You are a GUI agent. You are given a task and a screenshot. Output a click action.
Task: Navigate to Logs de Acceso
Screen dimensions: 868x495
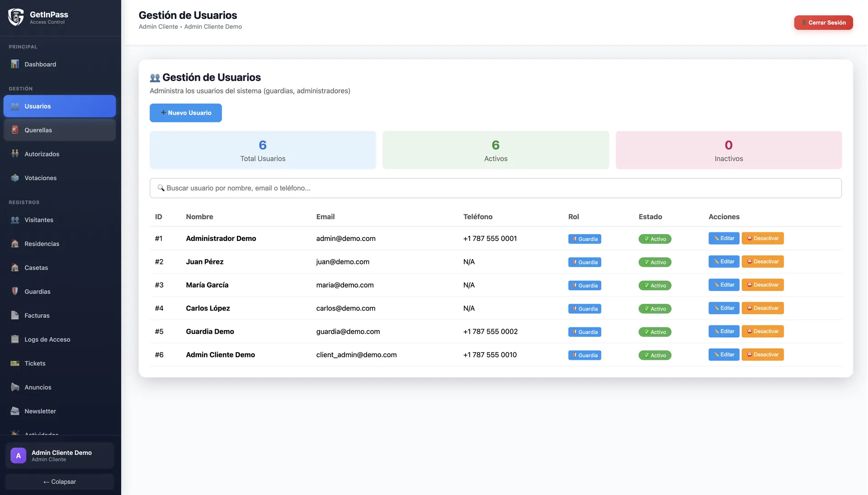[x=60, y=339]
